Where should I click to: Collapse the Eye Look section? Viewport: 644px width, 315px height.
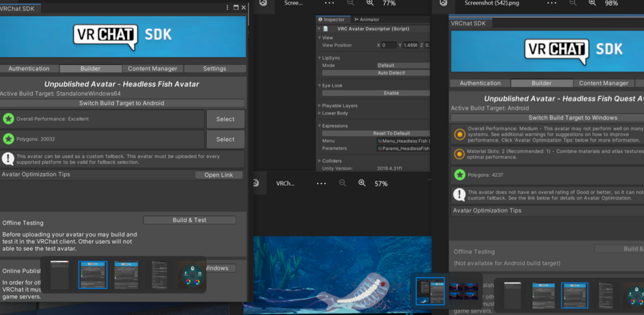click(319, 85)
